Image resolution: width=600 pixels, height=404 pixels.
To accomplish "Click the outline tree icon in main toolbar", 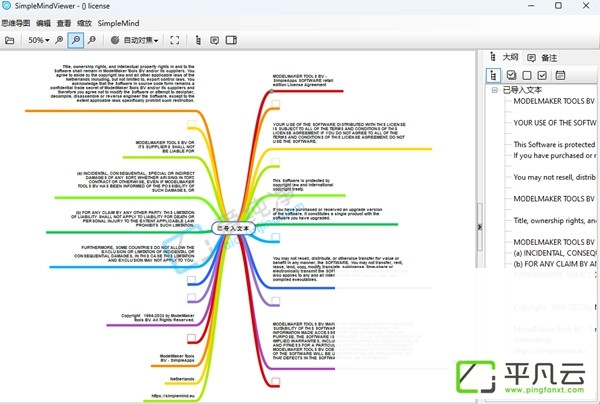I will 198,40.
